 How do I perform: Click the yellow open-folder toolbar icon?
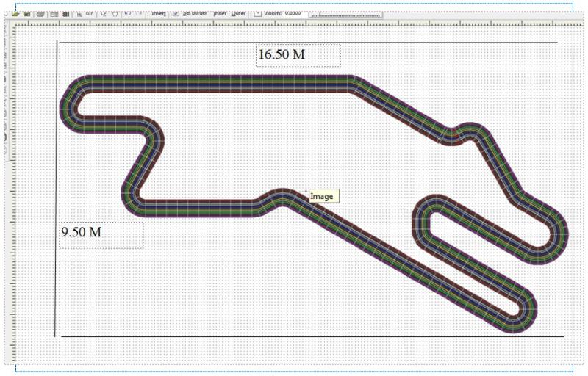(15, 12)
